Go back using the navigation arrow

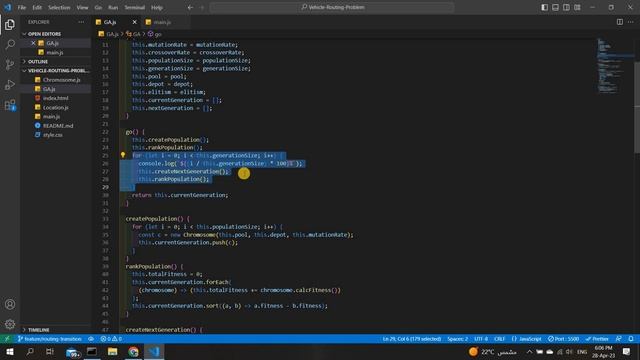(x=190, y=7)
